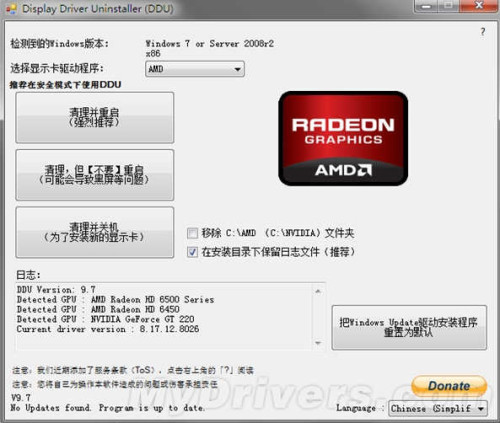
Task: Click 清理并关机 button for new card
Action: 95,232
